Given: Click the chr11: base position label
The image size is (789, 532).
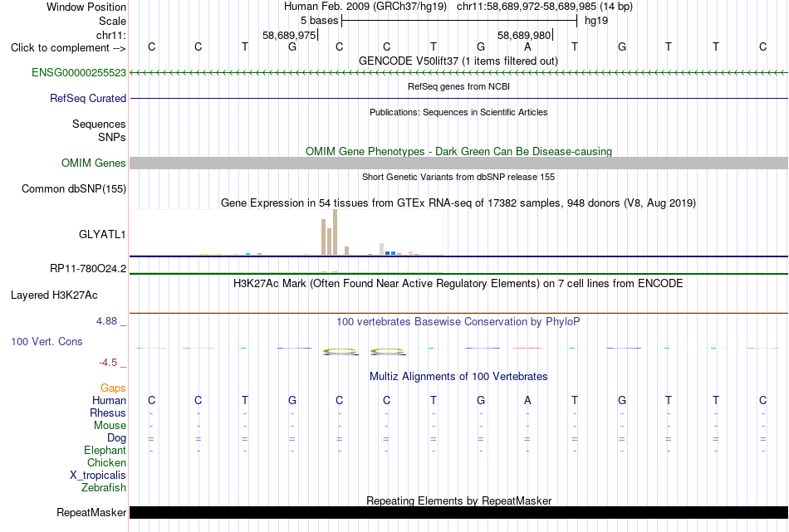Looking at the screenshot, I should (110, 35).
